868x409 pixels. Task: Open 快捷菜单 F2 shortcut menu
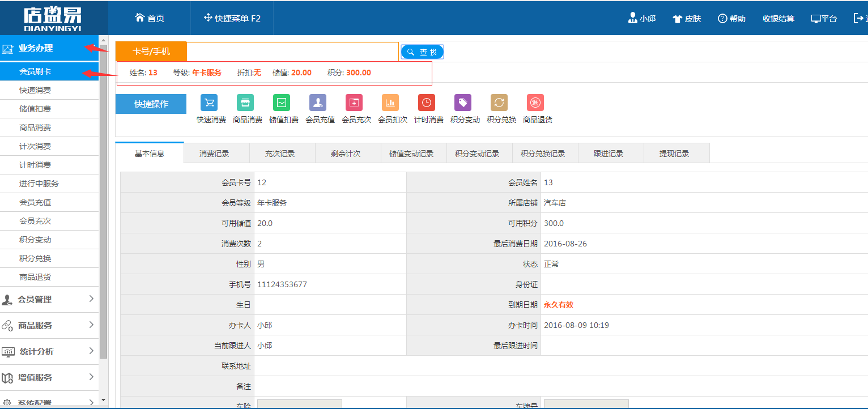click(x=232, y=18)
